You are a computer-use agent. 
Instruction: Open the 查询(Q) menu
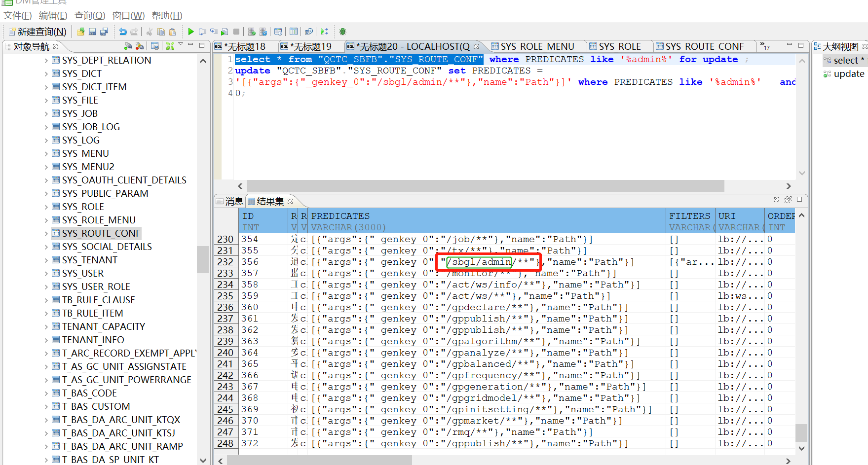(x=90, y=16)
